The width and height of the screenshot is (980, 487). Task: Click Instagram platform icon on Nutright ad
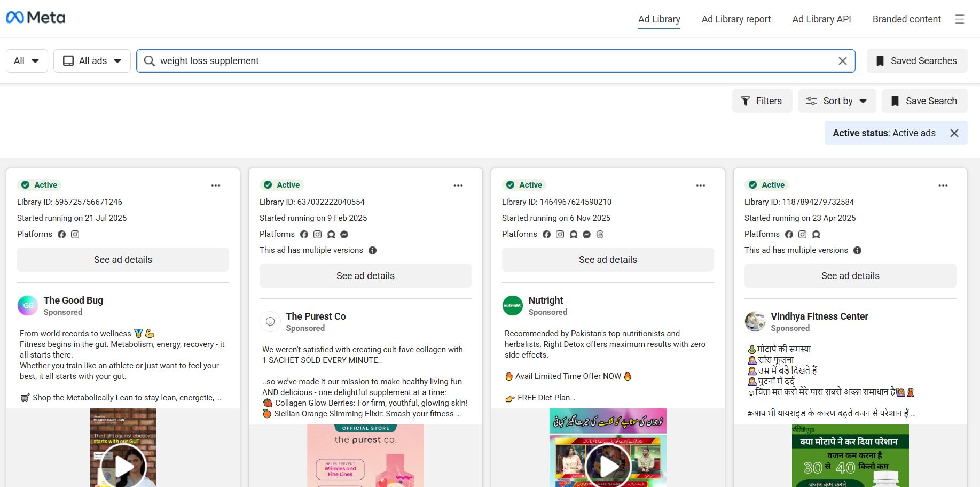click(560, 234)
